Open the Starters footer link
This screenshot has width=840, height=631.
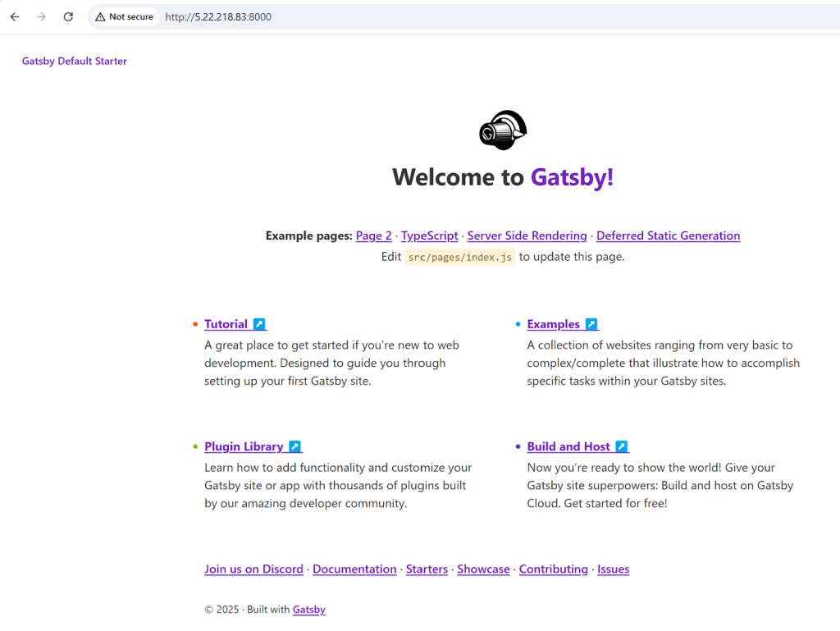pos(427,569)
